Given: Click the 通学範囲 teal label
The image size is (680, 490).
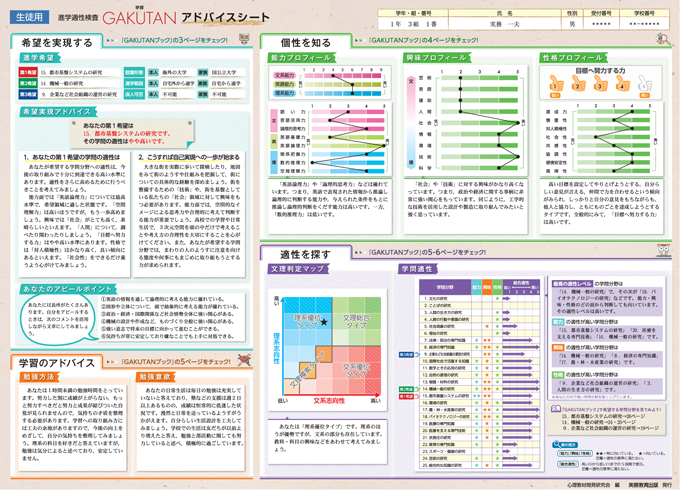Looking at the screenshot, I should (134, 83).
